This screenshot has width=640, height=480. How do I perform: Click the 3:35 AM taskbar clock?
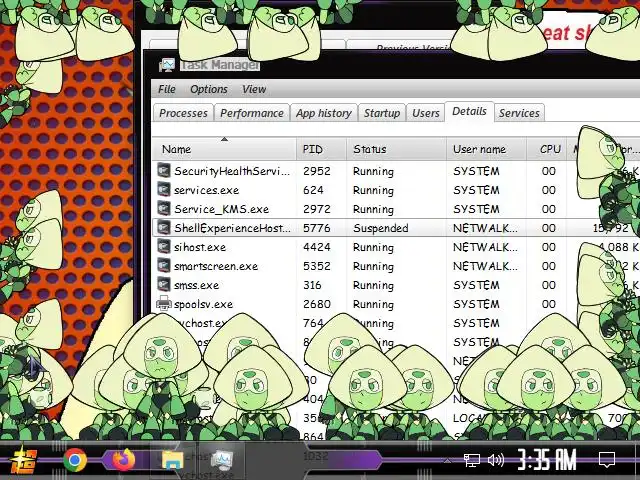point(547,460)
